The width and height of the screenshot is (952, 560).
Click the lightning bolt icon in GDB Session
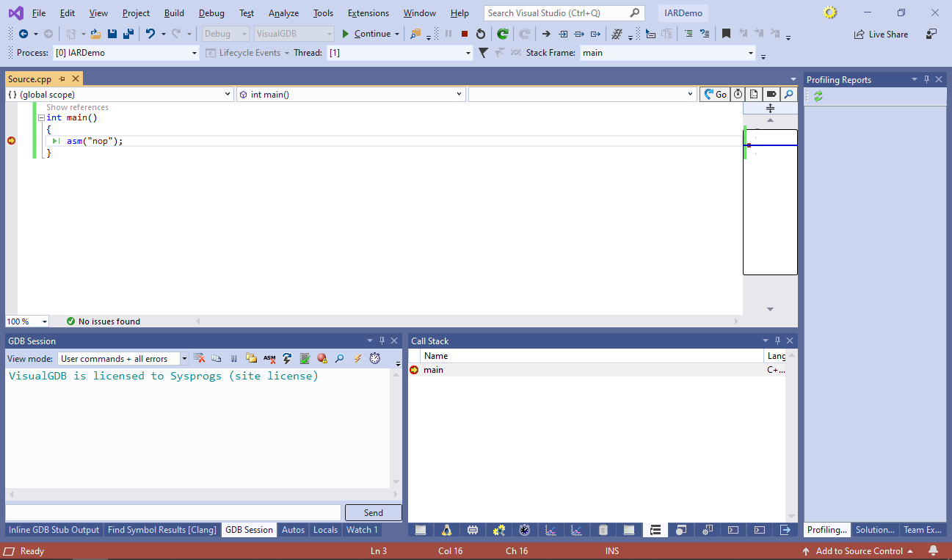pos(357,358)
